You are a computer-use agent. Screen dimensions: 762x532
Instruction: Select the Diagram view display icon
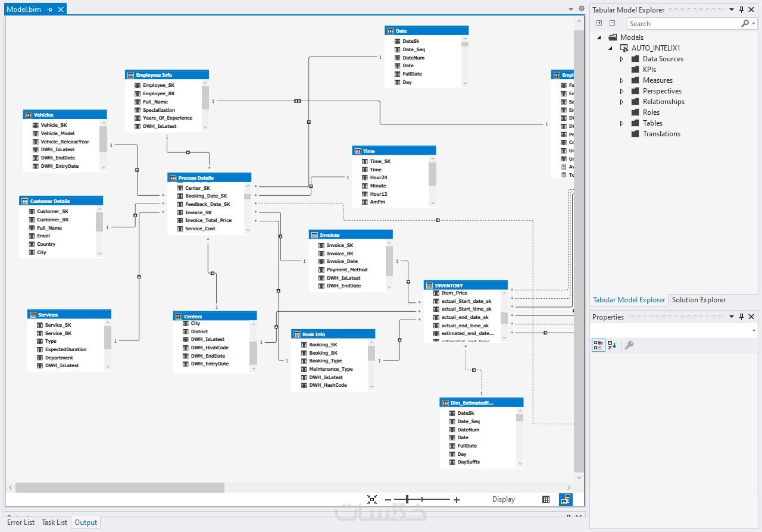click(566, 499)
